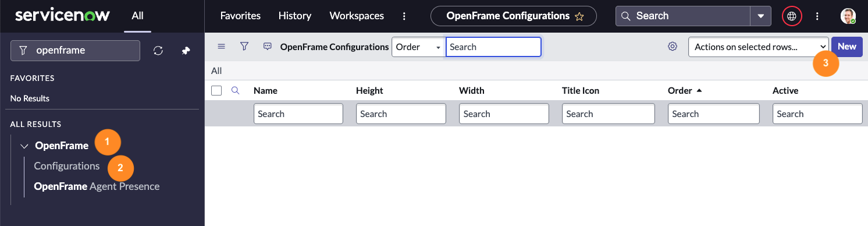Sort by the Active column header
This screenshot has height=226, width=868.
(x=785, y=90)
